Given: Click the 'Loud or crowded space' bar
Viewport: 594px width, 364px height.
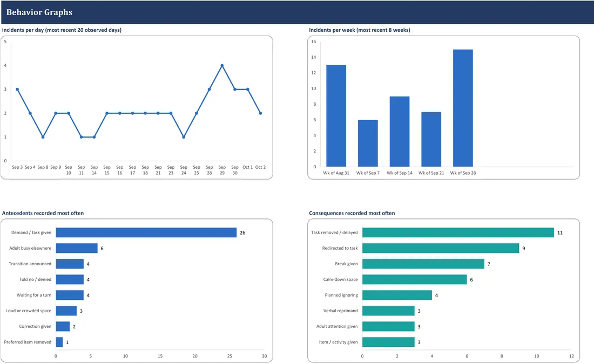Looking at the screenshot, I should (x=66, y=311).
